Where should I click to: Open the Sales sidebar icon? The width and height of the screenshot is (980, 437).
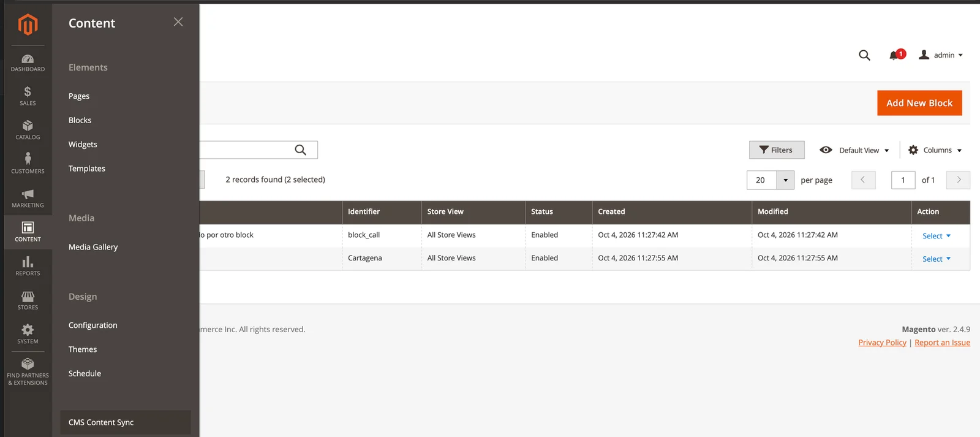28,96
